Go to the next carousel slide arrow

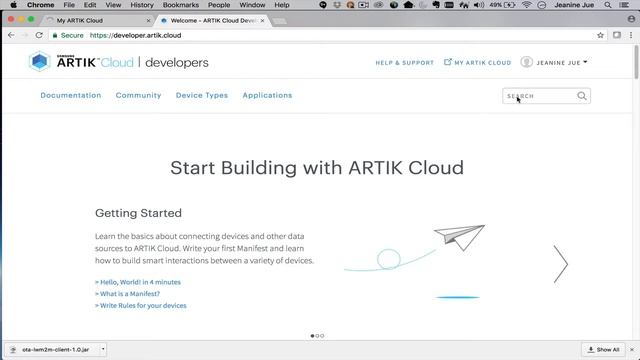(561, 264)
